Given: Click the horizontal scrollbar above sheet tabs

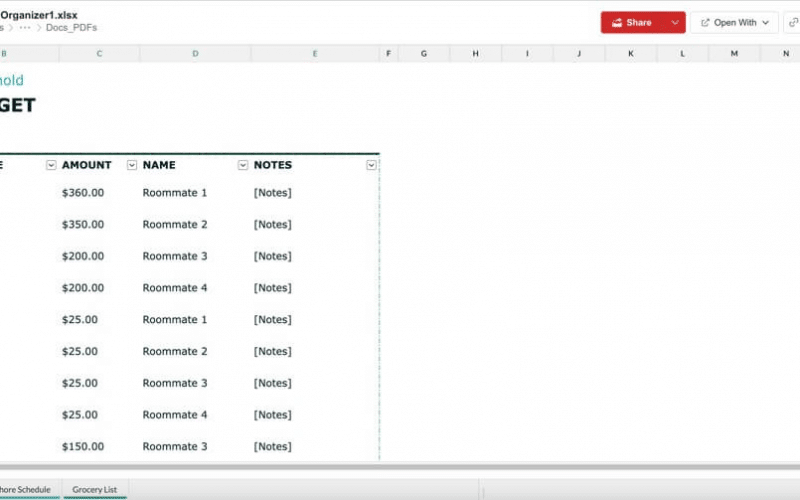Looking at the screenshot, I should [x=400, y=467].
